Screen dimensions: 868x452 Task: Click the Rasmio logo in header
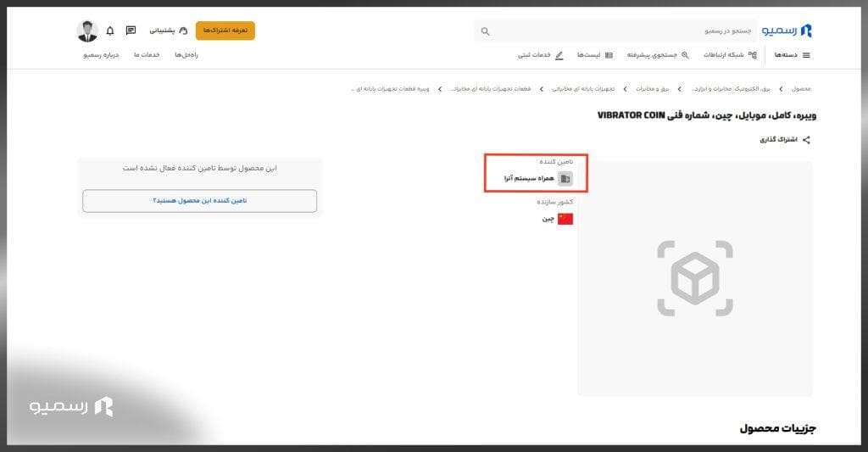tap(787, 31)
